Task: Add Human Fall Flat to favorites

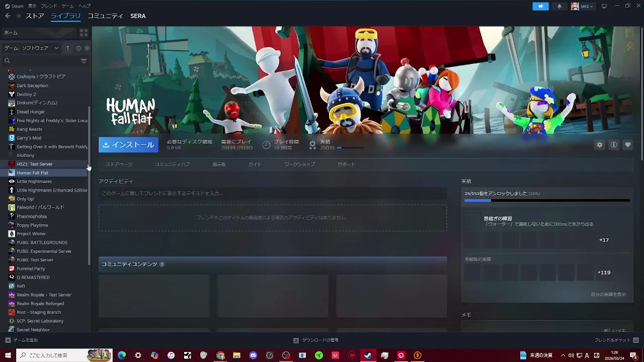Action: [627, 145]
